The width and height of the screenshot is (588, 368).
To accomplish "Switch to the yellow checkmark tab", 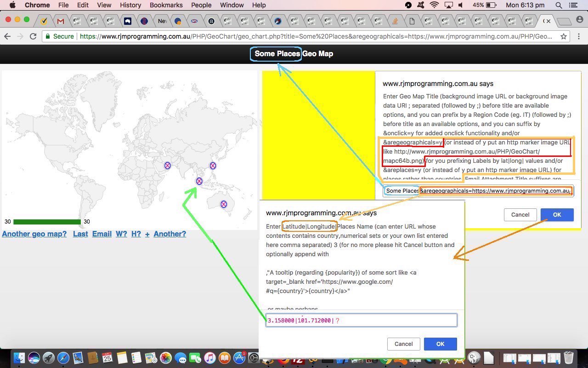I will pyautogui.click(x=44, y=21).
